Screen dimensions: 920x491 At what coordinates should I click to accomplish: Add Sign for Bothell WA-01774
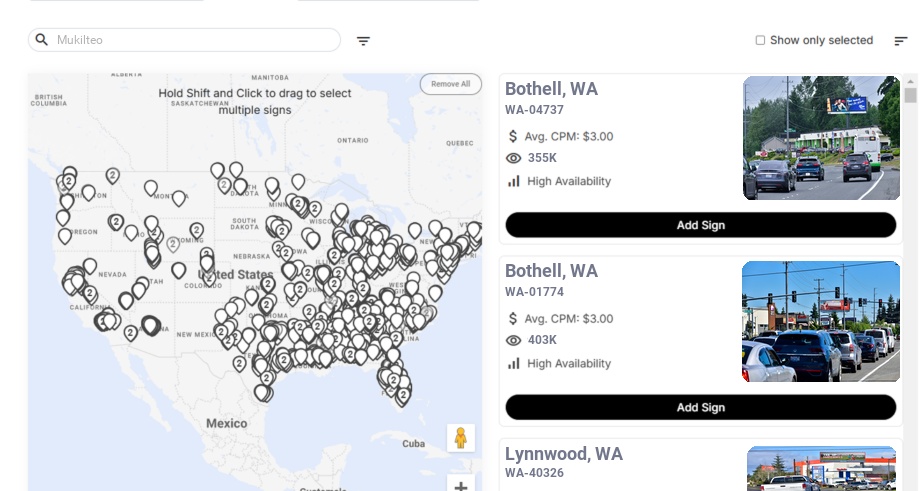coord(700,407)
